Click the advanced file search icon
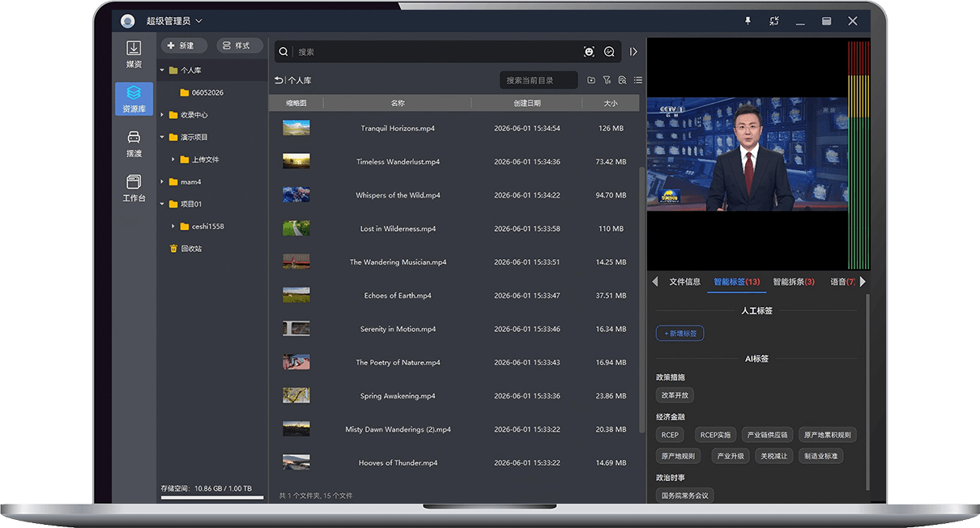 point(622,80)
